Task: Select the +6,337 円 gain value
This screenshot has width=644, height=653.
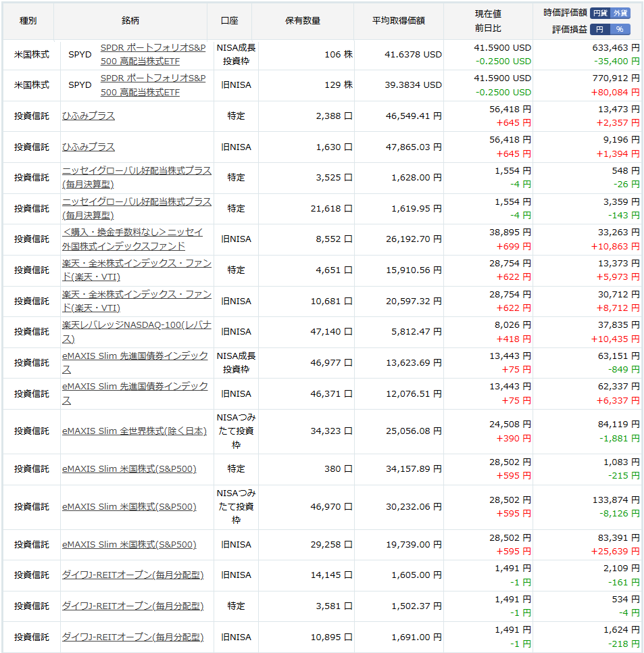Action: pos(618,401)
